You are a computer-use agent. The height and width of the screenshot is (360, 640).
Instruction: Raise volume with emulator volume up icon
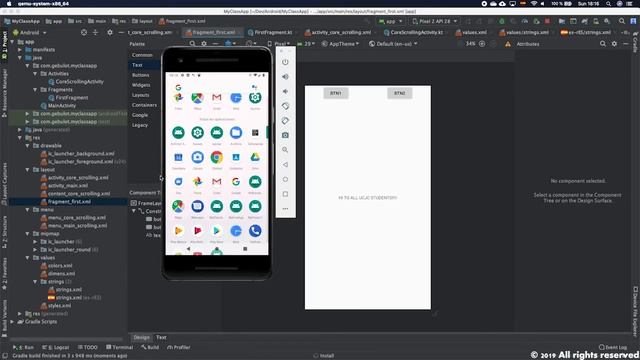coord(285,76)
